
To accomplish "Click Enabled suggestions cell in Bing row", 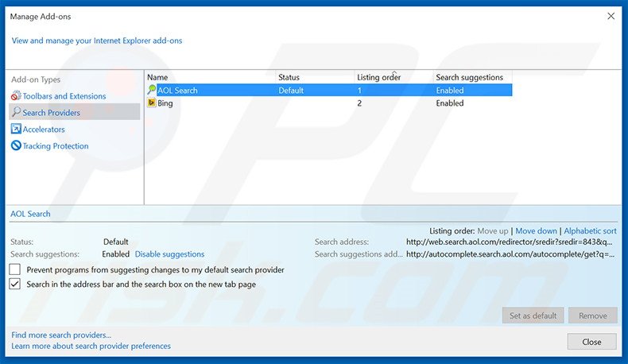I will coord(450,103).
